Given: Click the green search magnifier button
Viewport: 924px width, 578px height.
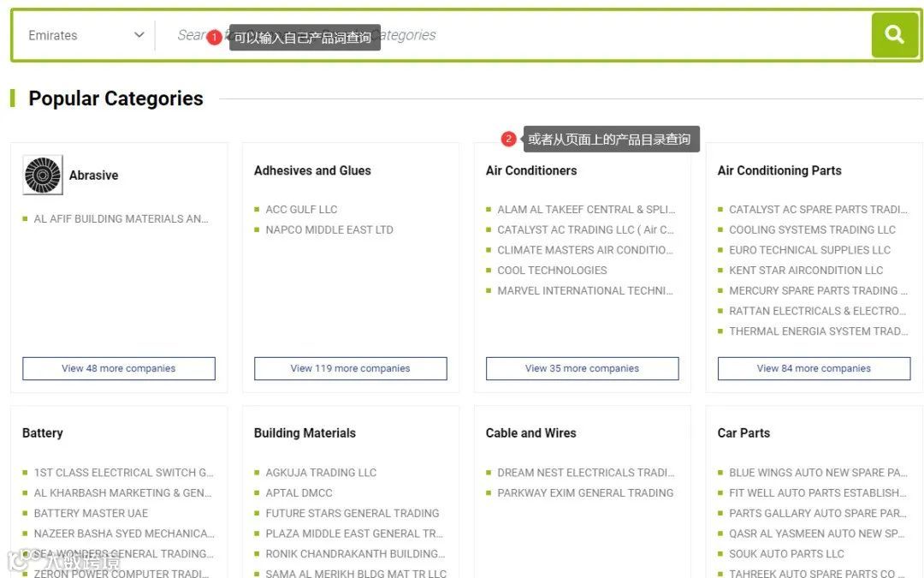Looking at the screenshot, I should click(x=895, y=35).
